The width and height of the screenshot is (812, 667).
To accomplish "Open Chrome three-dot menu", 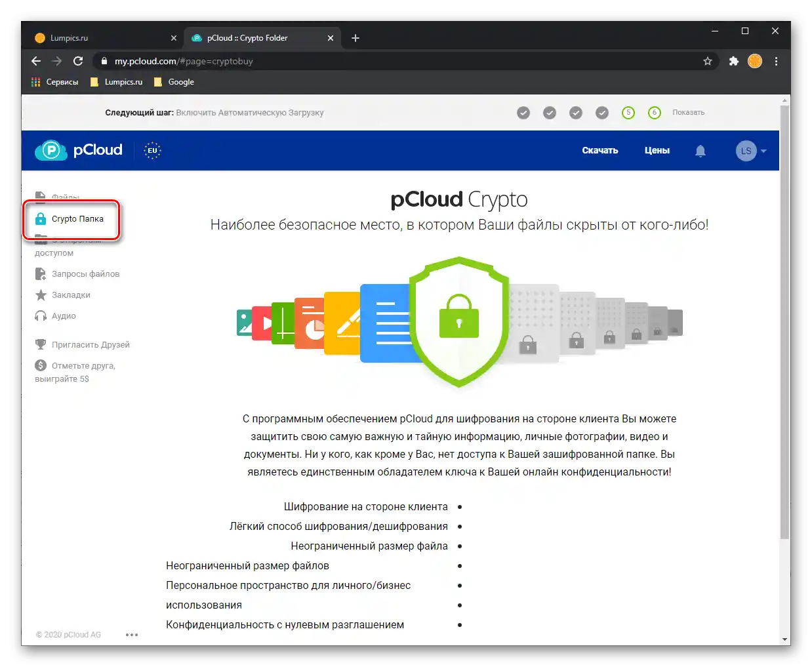I will 777,61.
